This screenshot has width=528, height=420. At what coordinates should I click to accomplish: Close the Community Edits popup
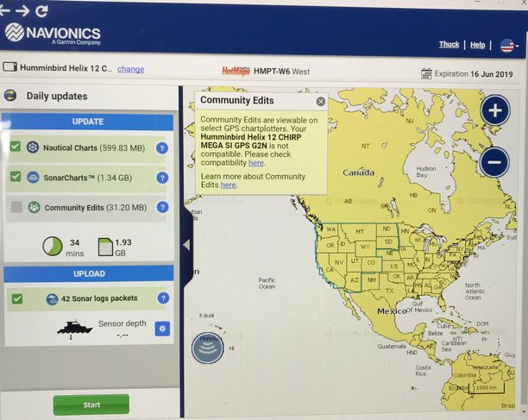pyautogui.click(x=321, y=101)
